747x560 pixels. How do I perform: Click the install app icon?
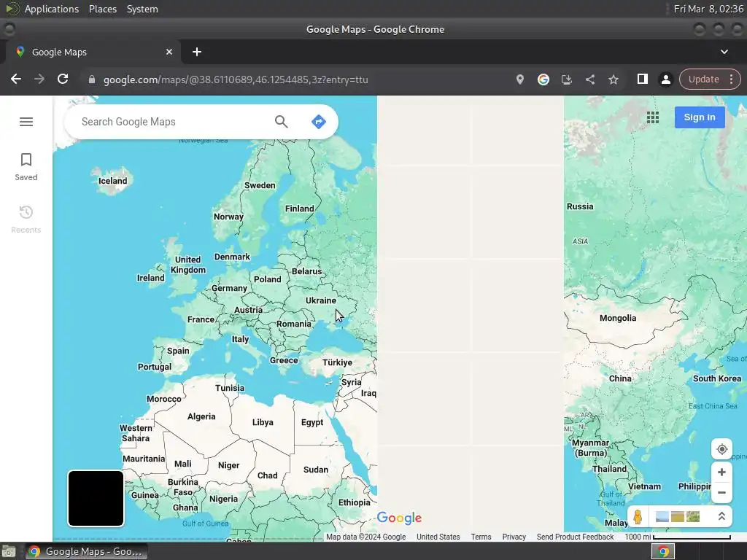click(566, 79)
